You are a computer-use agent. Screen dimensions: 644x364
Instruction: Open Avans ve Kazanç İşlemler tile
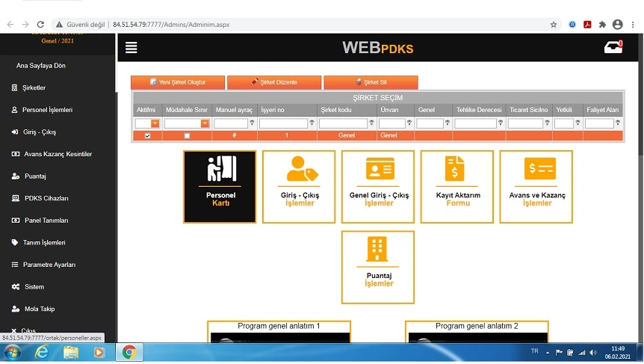pos(536,187)
